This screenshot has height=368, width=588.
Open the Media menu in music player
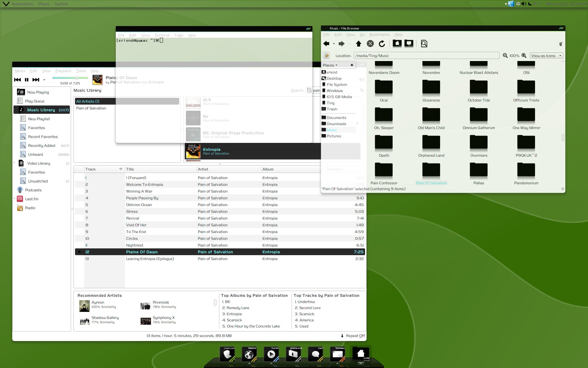[x=20, y=71]
